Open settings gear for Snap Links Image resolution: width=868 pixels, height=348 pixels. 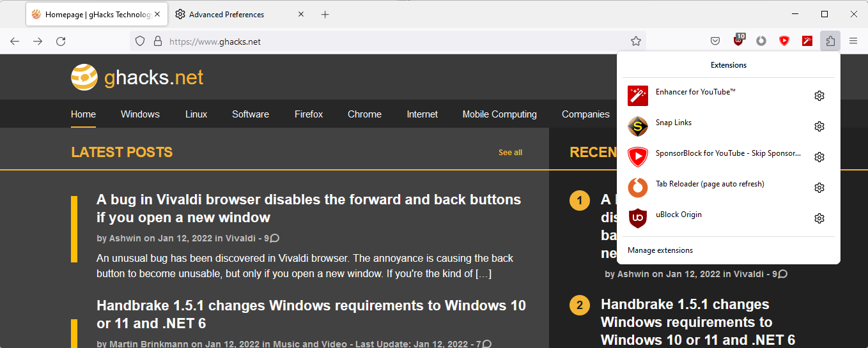click(x=819, y=126)
